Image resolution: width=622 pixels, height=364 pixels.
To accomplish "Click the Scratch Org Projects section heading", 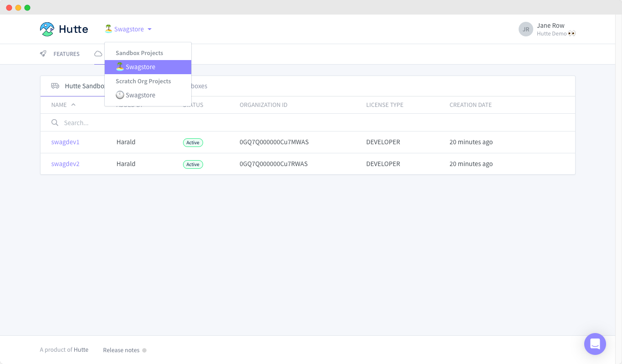I will pos(143,81).
